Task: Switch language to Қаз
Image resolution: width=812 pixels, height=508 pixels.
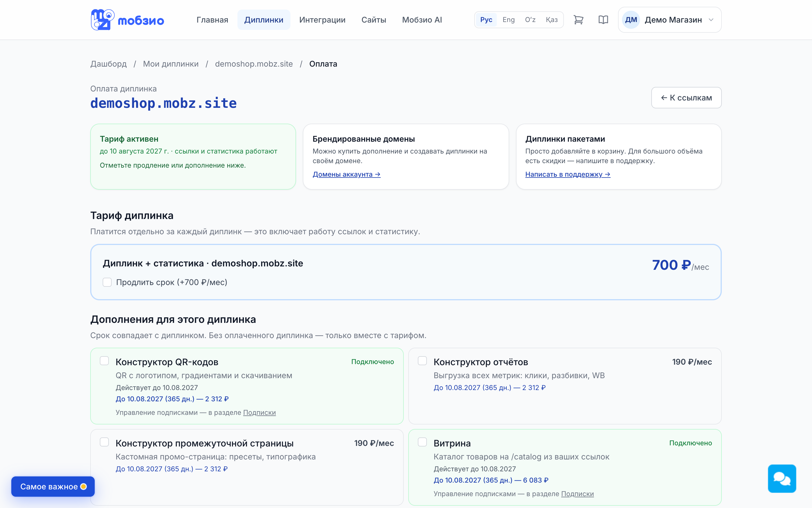Action: coord(551,20)
